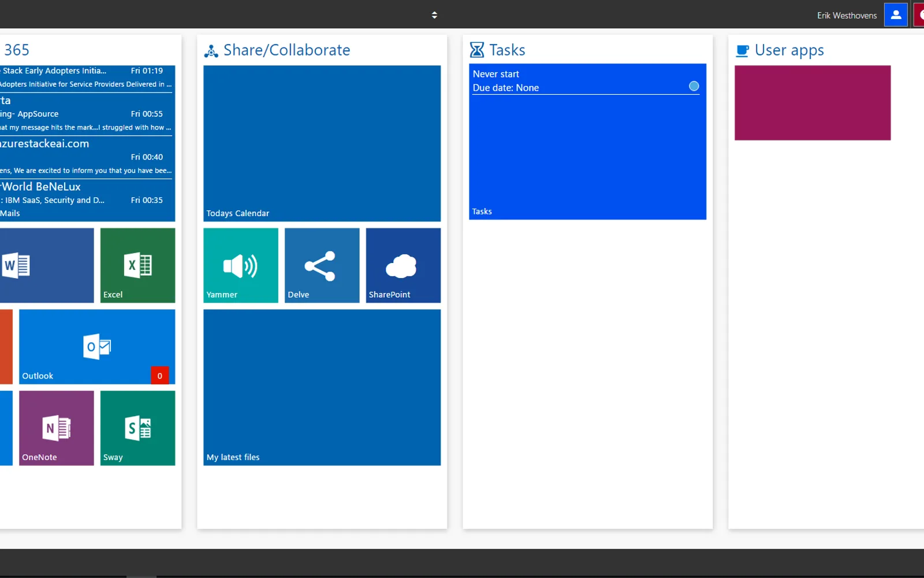This screenshot has height=578, width=924.
Task: Open the Word tile
Action: (x=47, y=265)
